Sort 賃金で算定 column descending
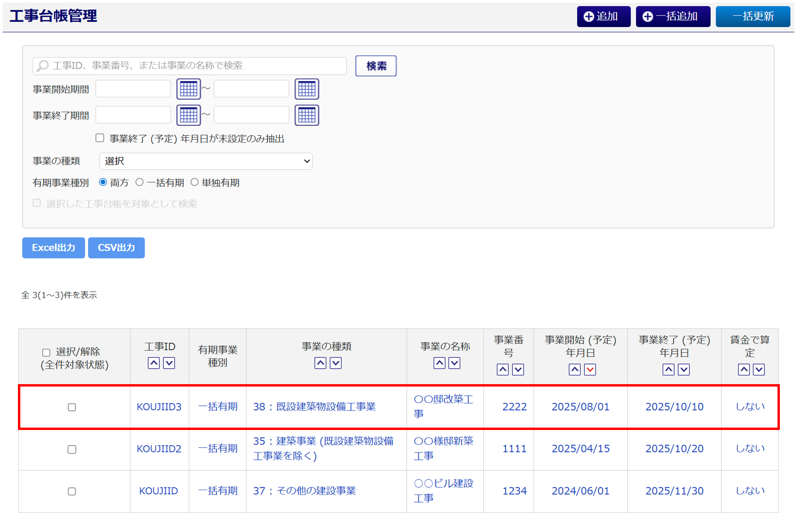Screen dimensions: 797x532 click(759, 370)
